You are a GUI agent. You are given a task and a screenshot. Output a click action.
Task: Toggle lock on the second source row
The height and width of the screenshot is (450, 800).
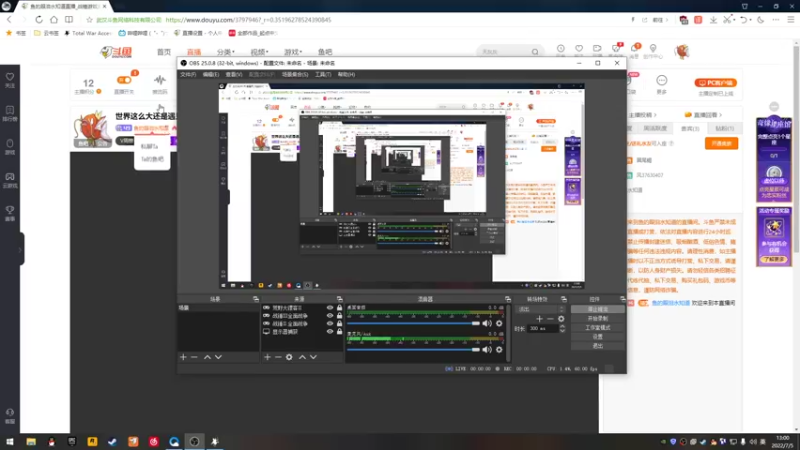[x=339, y=316]
